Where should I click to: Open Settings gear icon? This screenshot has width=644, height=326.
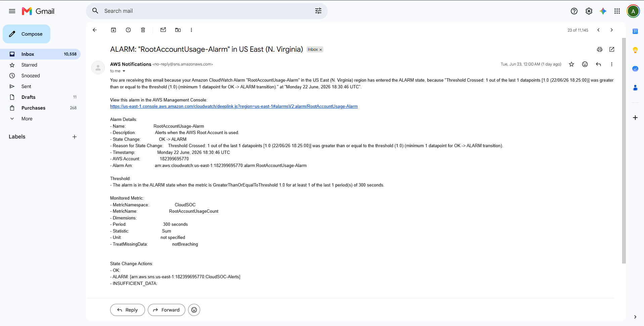click(589, 11)
